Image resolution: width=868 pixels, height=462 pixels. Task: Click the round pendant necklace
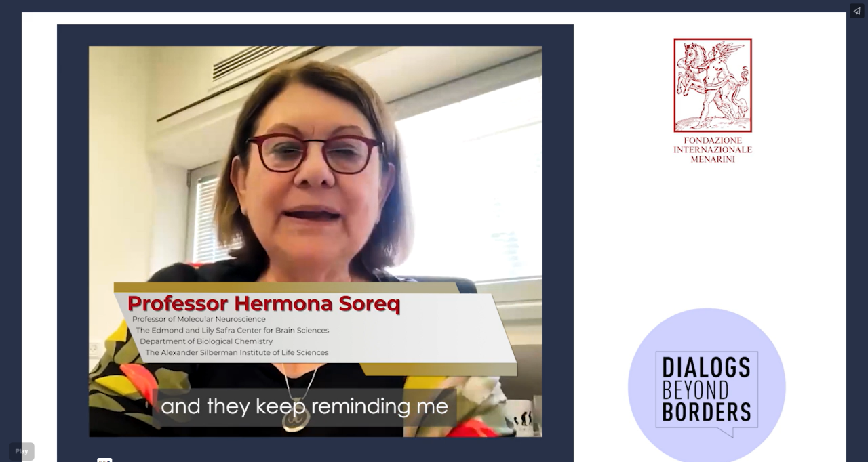coord(296,419)
